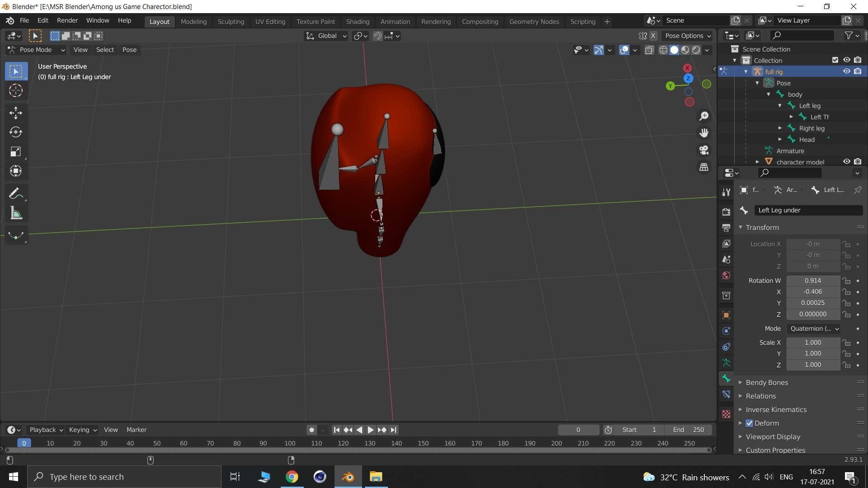Expand the Relations panel
The height and width of the screenshot is (488, 868).
pos(761,396)
